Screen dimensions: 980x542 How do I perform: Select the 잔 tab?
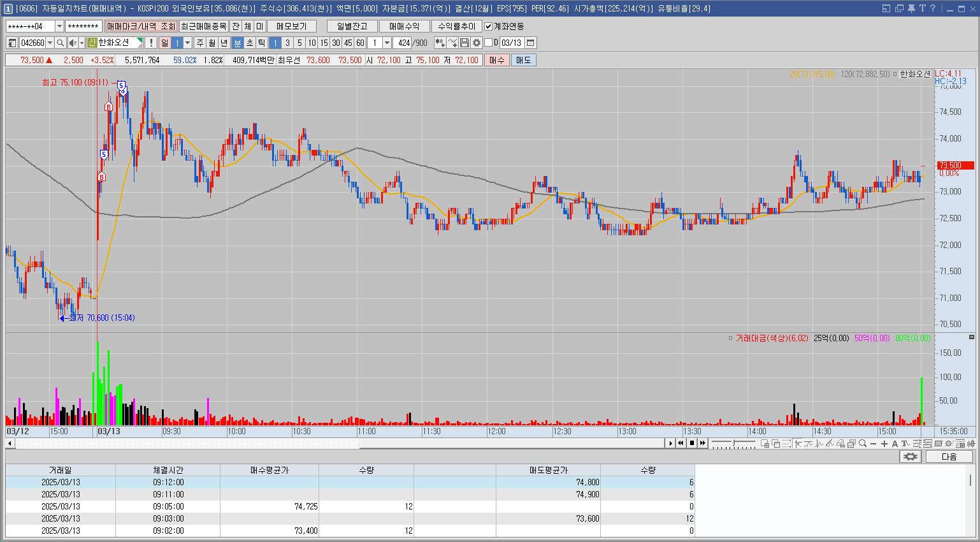click(236, 26)
